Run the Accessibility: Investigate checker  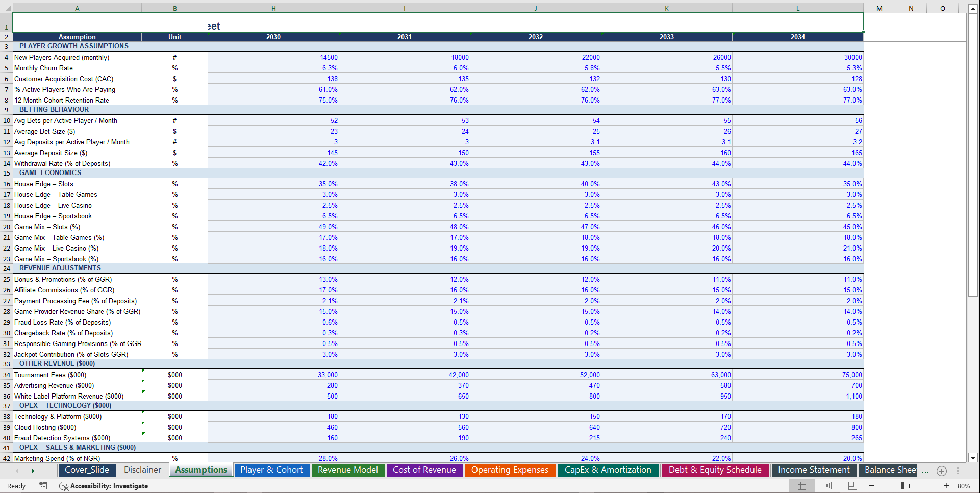[x=105, y=486]
